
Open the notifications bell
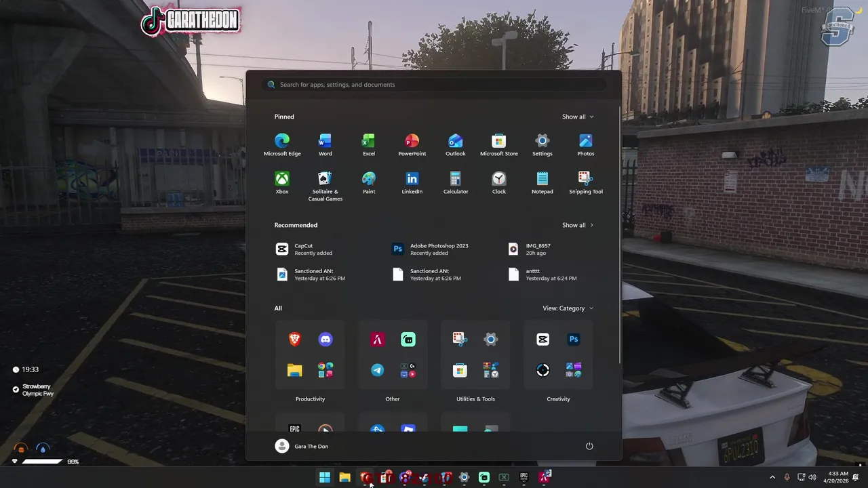tap(857, 477)
